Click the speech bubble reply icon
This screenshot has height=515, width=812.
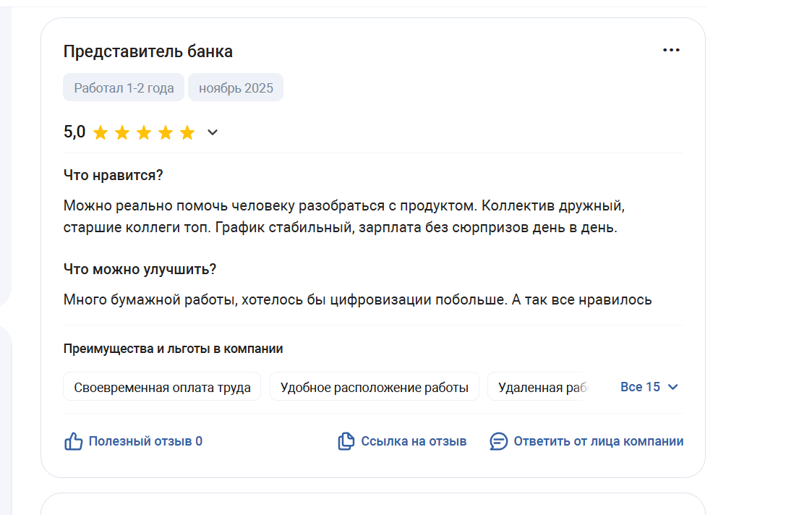499,441
